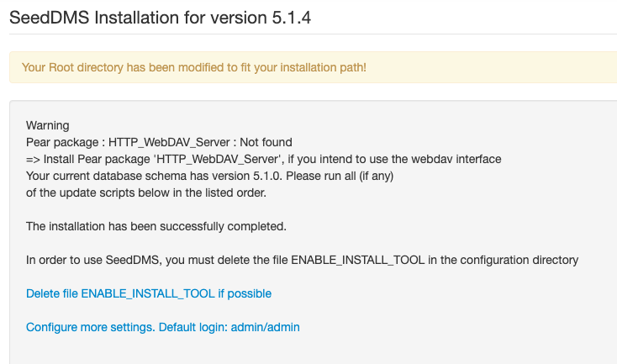Click the database schema version 5.1.0
This screenshot has width=617, height=364.
[262, 176]
